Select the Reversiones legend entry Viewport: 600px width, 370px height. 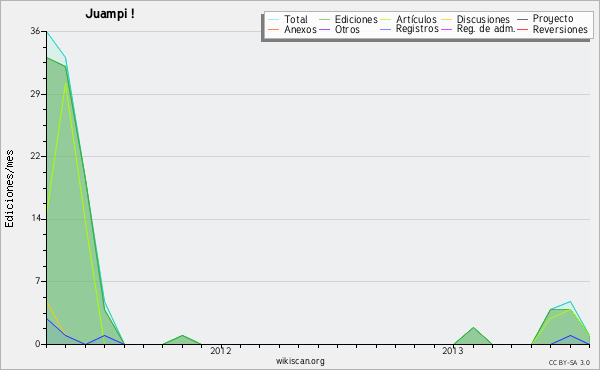coord(560,29)
